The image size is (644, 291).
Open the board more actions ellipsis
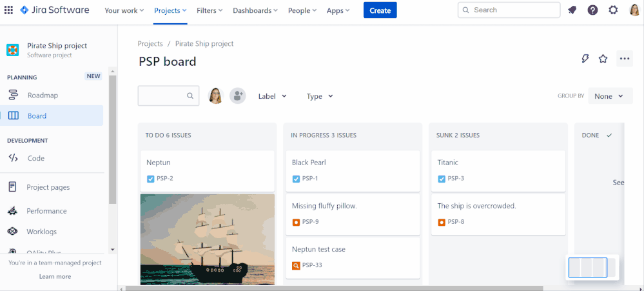pos(625,59)
